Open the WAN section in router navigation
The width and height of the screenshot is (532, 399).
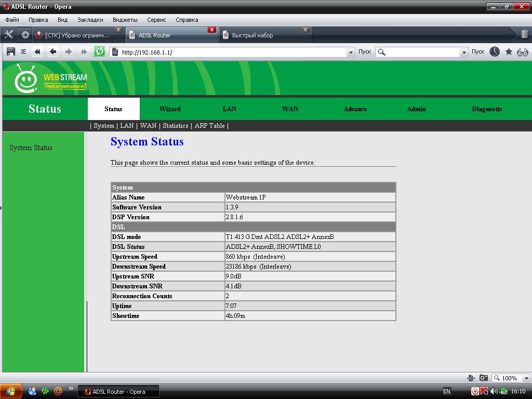tap(290, 109)
